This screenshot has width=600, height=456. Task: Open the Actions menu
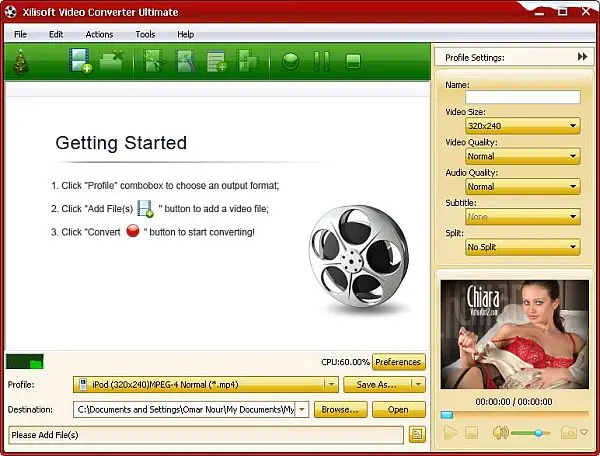coord(99,34)
